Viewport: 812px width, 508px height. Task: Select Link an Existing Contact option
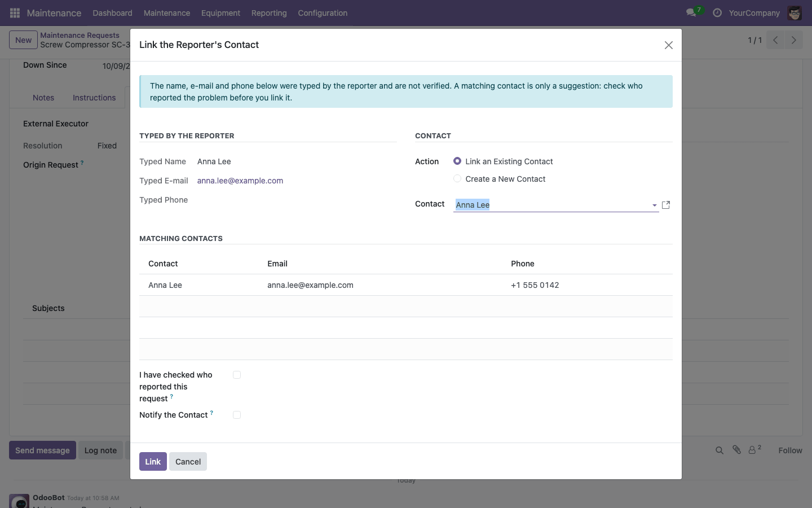tap(457, 161)
